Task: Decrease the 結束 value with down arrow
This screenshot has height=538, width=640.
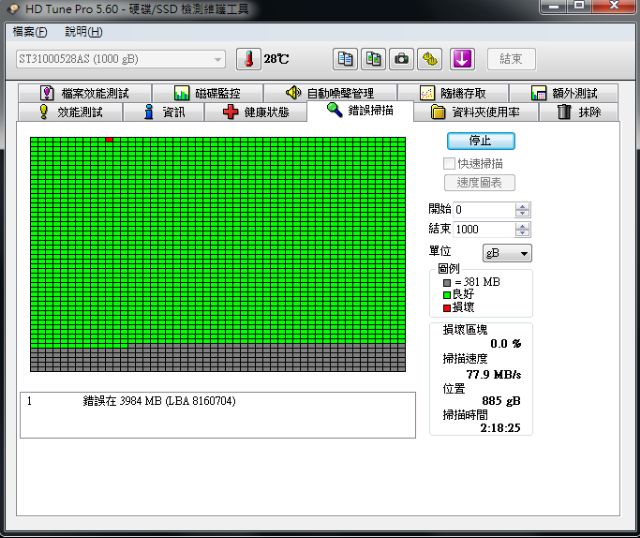Action: [523, 233]
